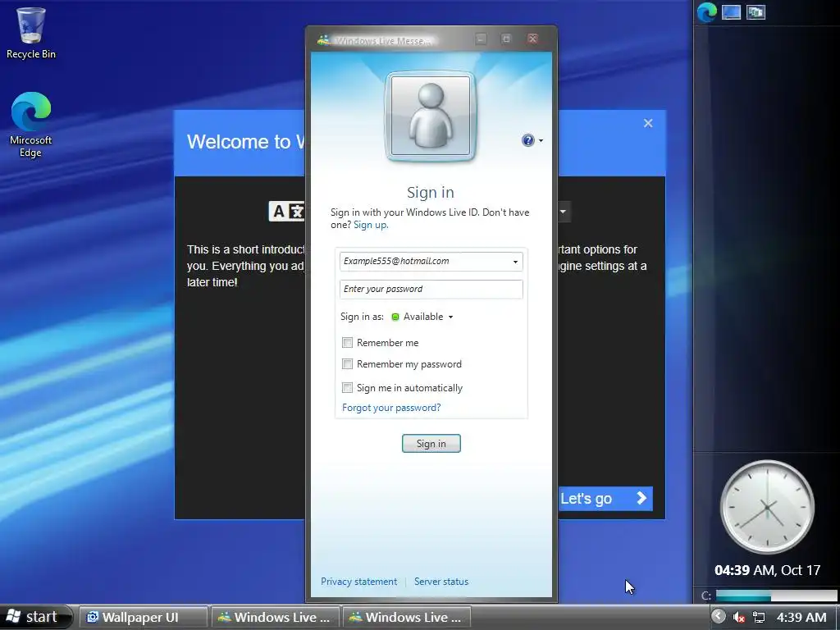
Task: Click the analog clock gadget
Action: tap(767, 507)
